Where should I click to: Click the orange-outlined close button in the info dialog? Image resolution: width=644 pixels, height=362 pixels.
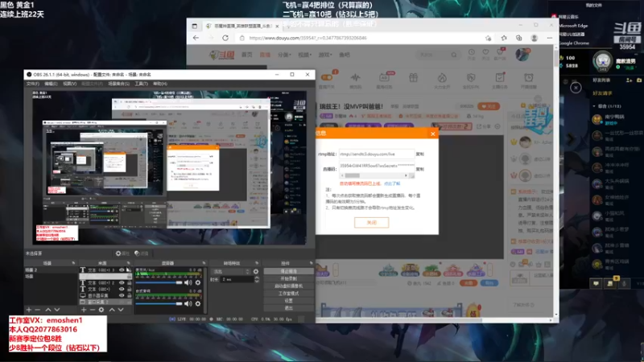click(x=371, y=222)
